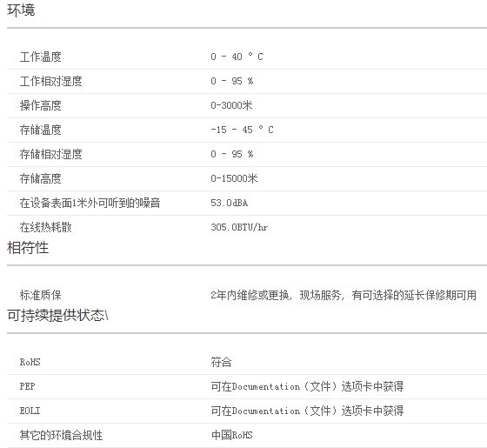This screenshot has height=448, width=487.
Task: Click the 相符性 section heading
Action: 28,248
